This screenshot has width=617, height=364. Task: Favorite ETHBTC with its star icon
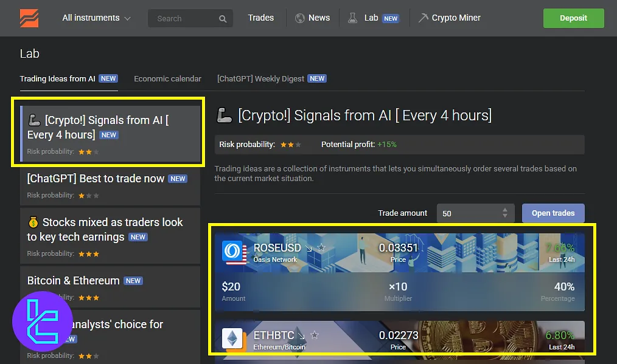click(315, 335)
